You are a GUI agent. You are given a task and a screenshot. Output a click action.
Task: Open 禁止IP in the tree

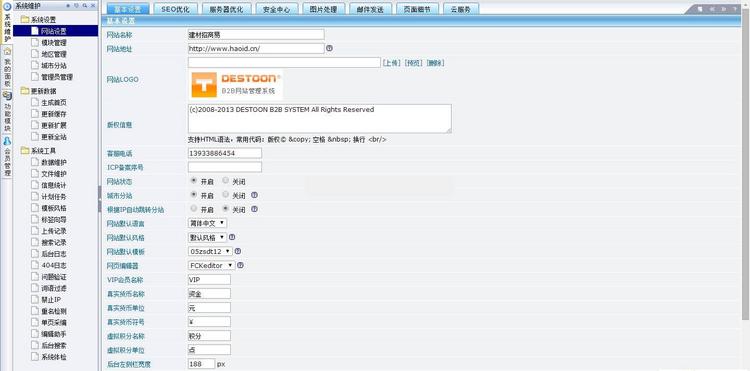[x=51, y=299]
